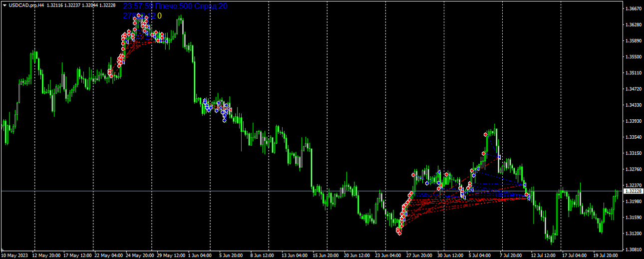Click the USDCAD.pro,H4 chart title text
The height and width of the screenshot is (259, 644).
click(26, 5)
